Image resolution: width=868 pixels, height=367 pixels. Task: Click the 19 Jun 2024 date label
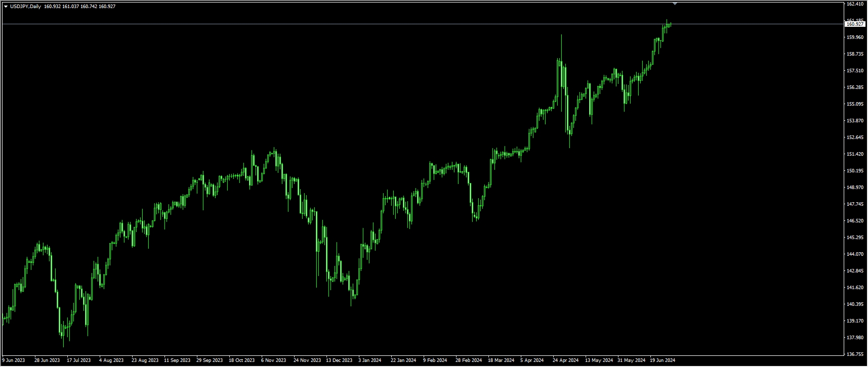(x=663, y=361)
